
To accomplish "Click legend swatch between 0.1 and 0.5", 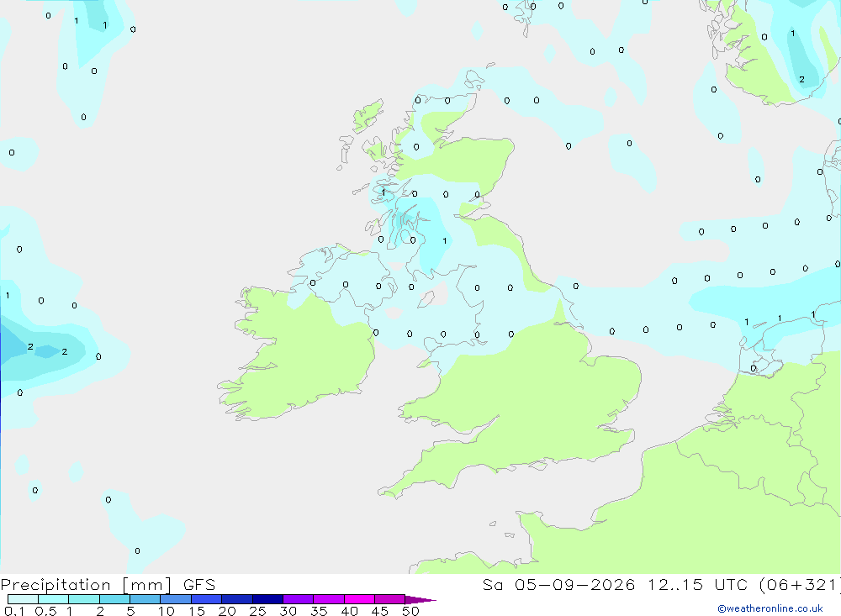I will click(23, 599).
